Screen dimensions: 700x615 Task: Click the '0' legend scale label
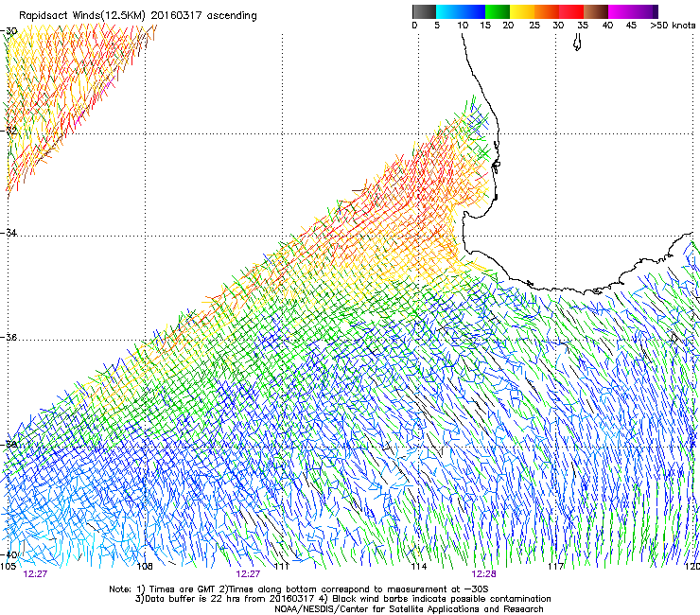[414, 26]
